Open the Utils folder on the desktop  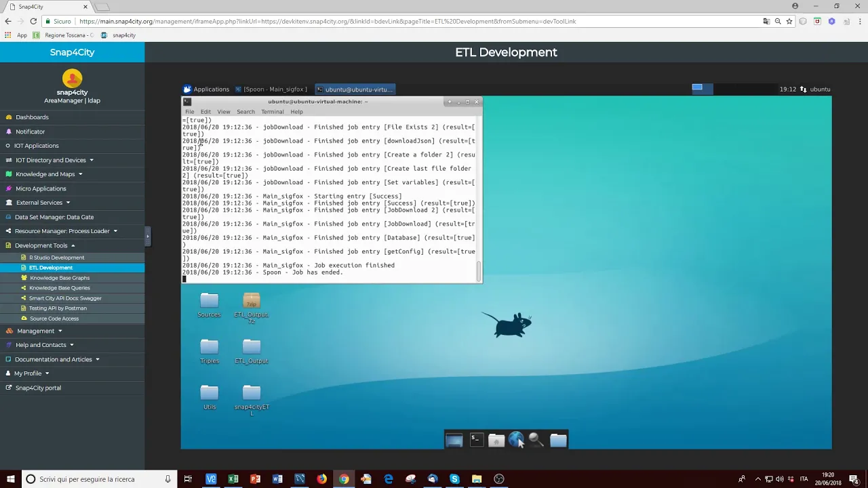209,397
